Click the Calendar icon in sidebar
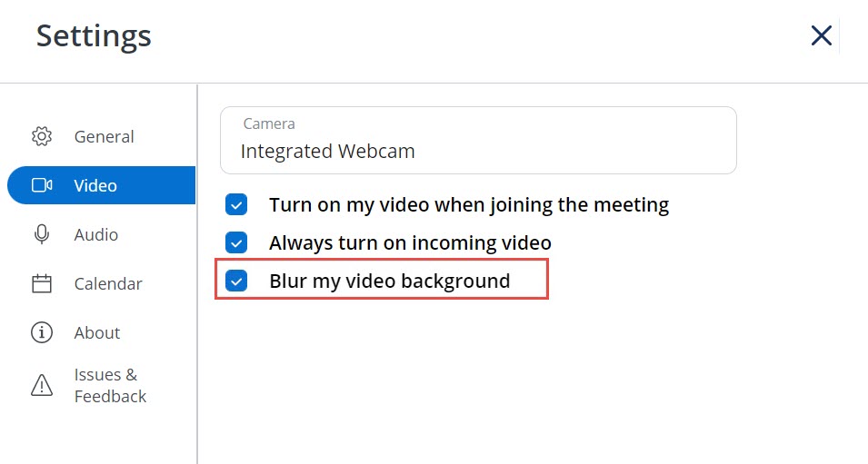This screenshot has height=464, width=868. point(42,283)
